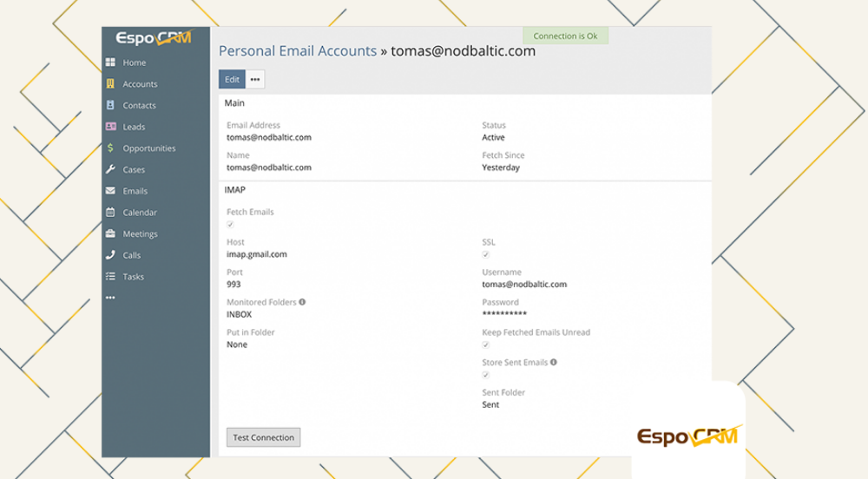Screen dimensions: 868x479
Task: Click the Meetings briefcase icon
Action: click(110, 233)
